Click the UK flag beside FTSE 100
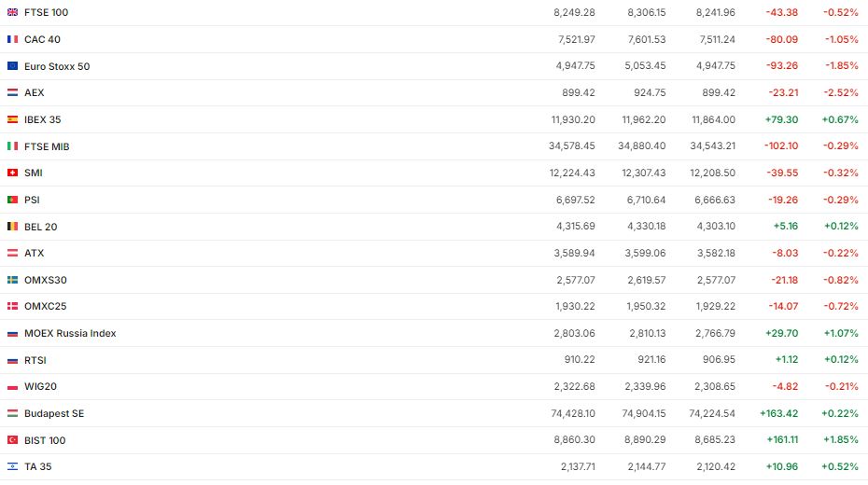Screen dimensions: 868x485 click(x=12, y=12)
